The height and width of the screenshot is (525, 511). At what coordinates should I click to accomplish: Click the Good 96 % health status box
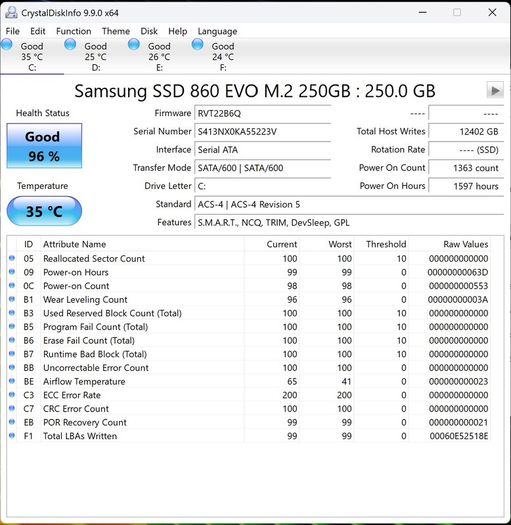pos(44,146)
